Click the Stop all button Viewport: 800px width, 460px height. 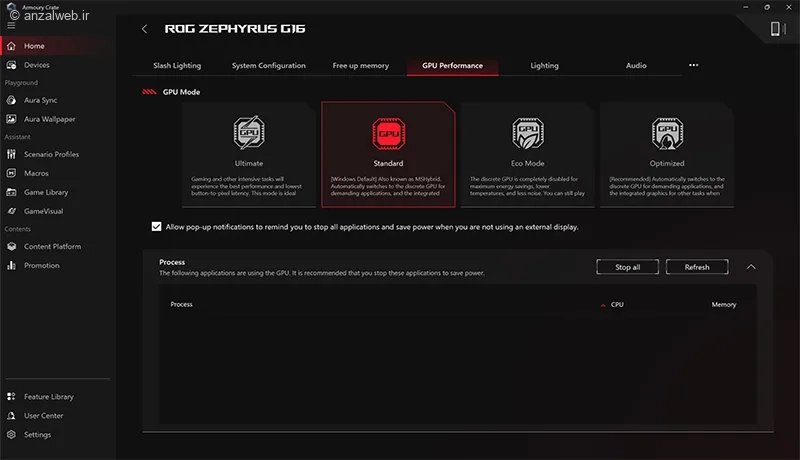pyautogui.click(x=628, y=267)
